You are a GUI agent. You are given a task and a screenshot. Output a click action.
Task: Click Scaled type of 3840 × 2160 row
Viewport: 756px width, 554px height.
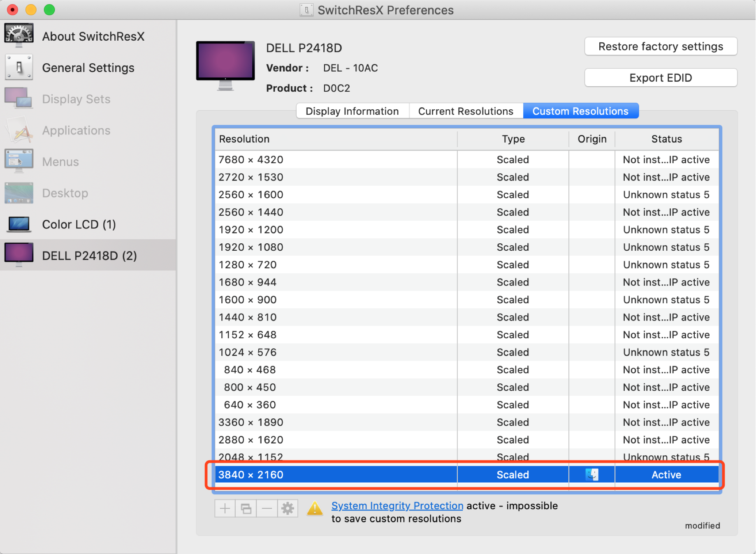[513, 475]
